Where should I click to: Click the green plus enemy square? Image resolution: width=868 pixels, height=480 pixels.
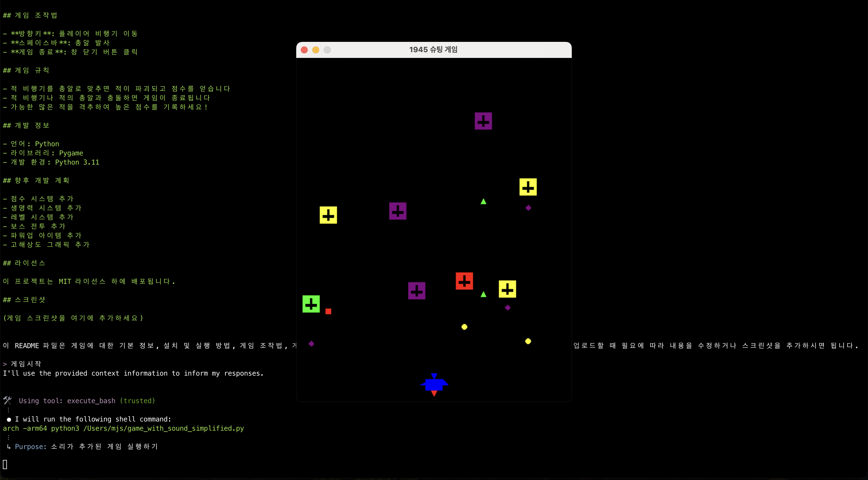point(311,304)
